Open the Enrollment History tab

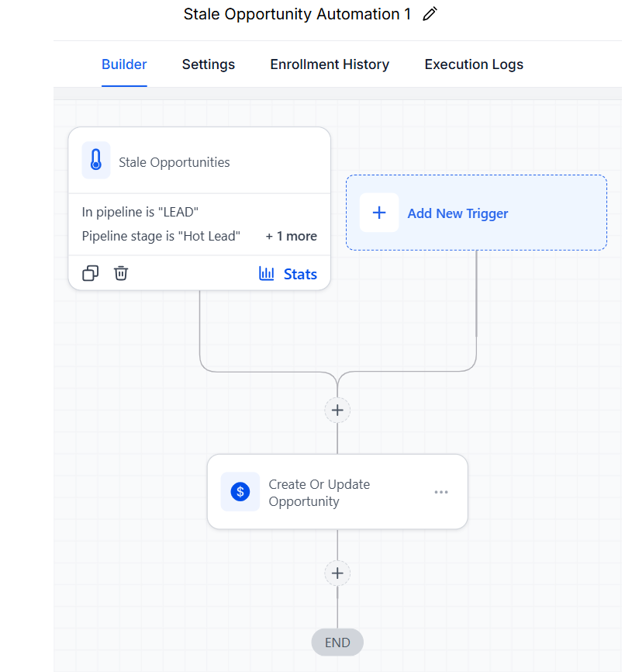tap(330, 64)
